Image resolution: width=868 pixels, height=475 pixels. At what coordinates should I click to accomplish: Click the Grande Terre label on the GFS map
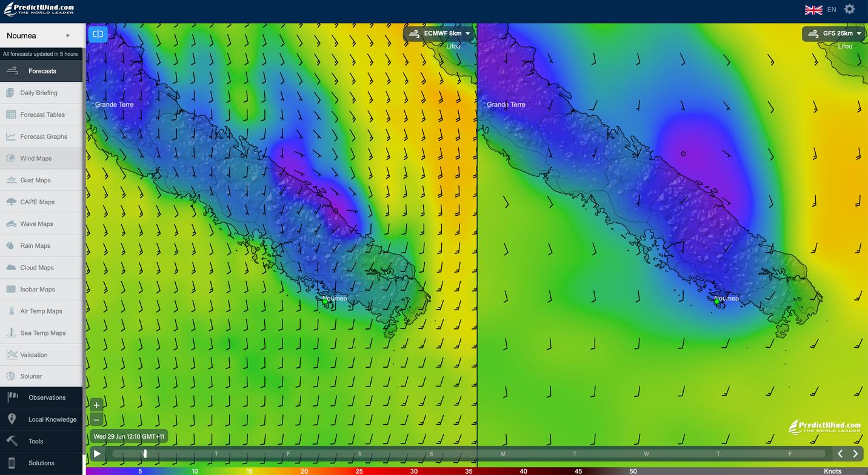(506, 105)
